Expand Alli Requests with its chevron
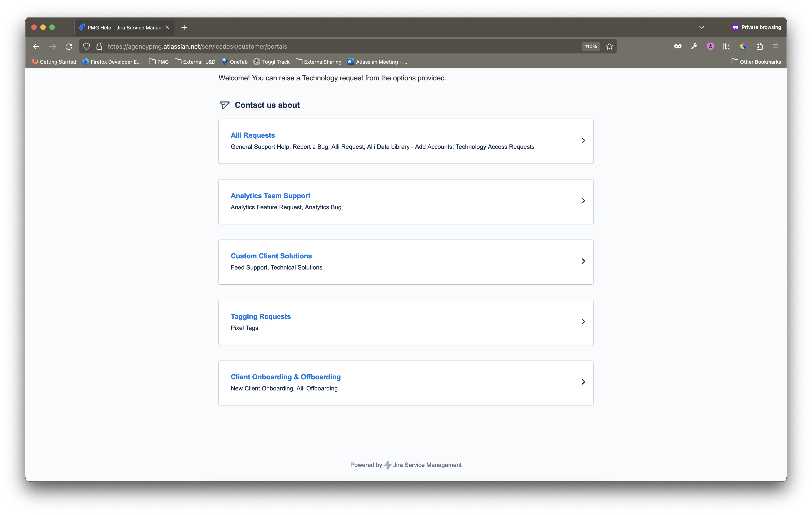The width and height of the screenshot is (812, 515). pos(583,141)
